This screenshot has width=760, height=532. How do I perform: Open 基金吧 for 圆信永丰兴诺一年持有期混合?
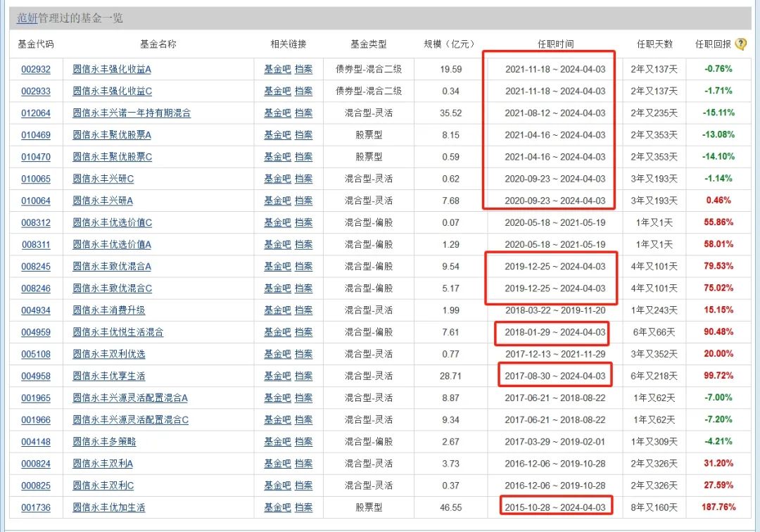pos(277,113)
